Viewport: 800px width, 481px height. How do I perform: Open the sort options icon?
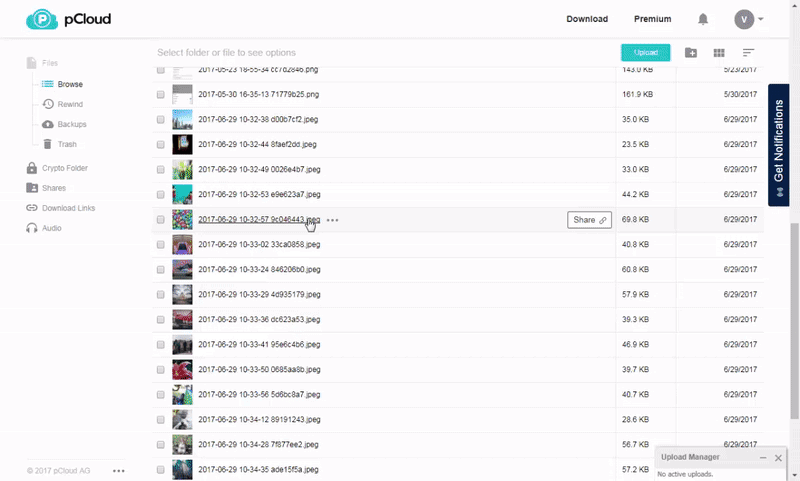point(748,53)
